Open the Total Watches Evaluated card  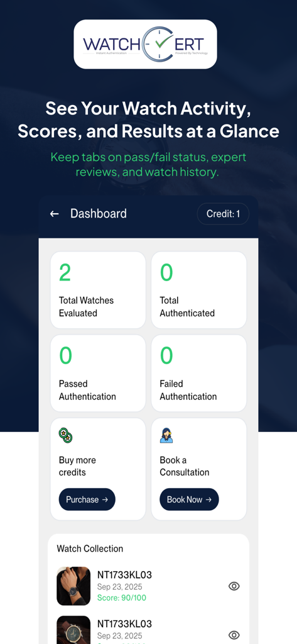point(98,290)
